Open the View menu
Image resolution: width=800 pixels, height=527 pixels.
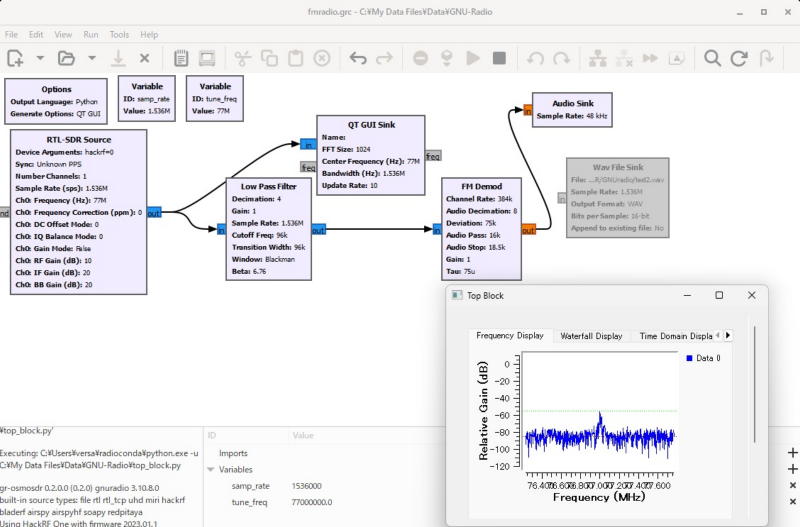(x=63, y=35)
